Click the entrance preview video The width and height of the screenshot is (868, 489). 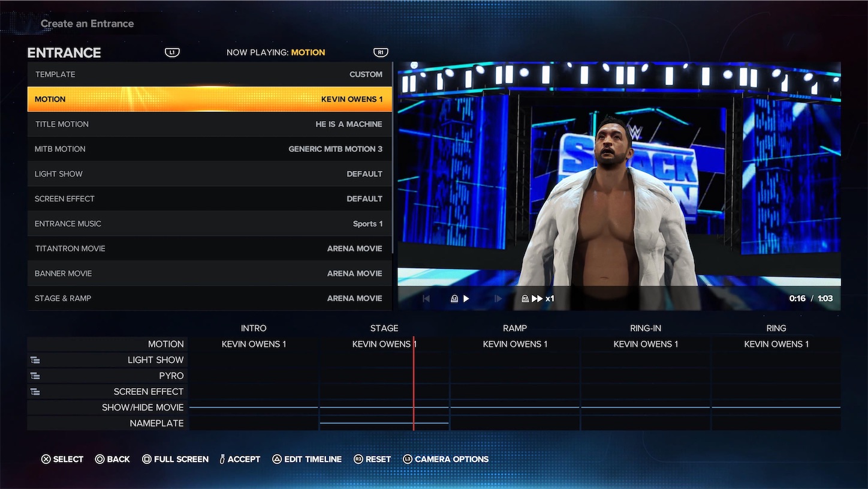click(x=619, y=186)
